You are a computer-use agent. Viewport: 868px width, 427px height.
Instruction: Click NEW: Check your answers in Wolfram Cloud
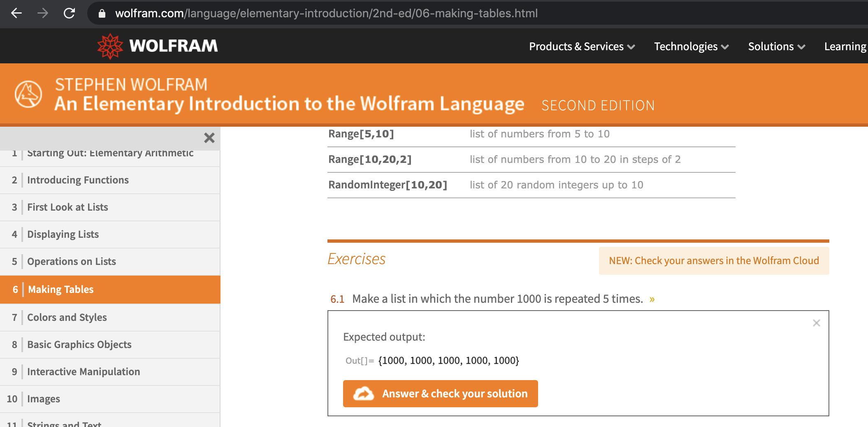(x=714, y=261)
